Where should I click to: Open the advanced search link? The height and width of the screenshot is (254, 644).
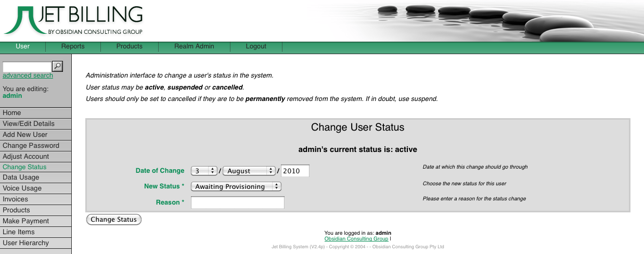[x=28, y=75]
